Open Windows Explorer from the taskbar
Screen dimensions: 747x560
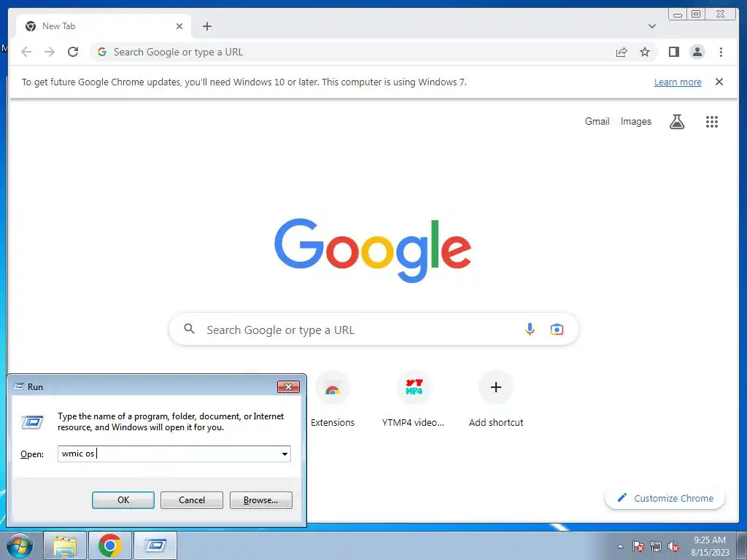65,545
